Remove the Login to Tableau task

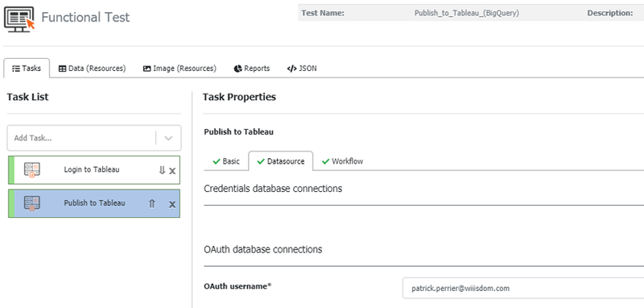[x=172, y=171]
